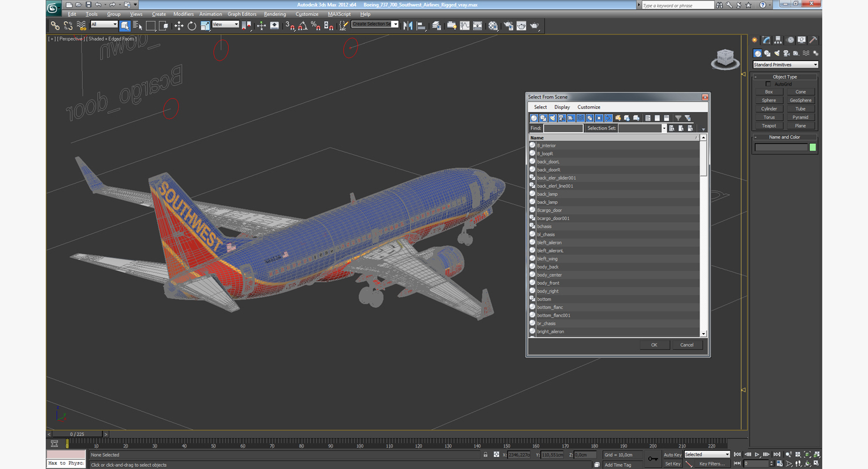Open the Modifiers menu

click(x=184, y=14)
